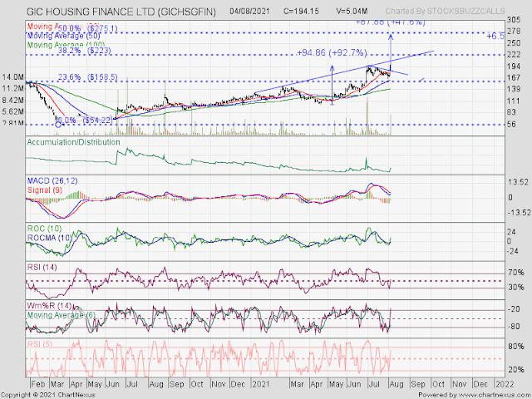Click the -20 Williams %R axis level

tap(514, 309)
